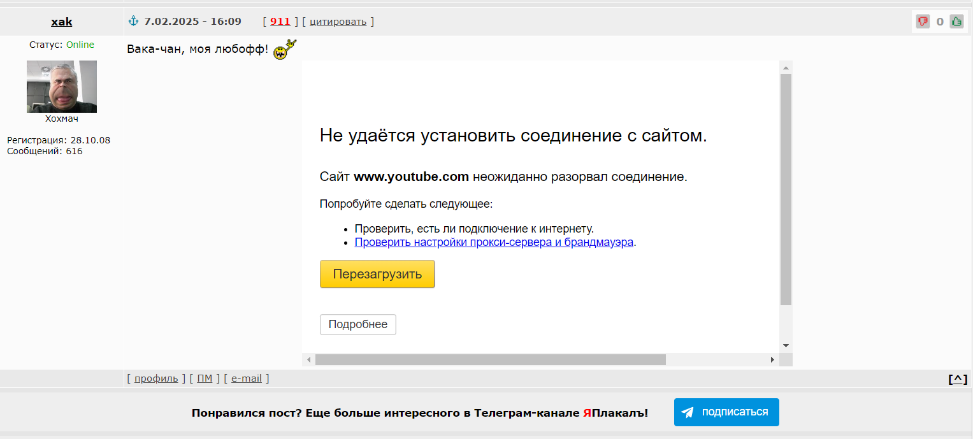Click the embedded frame scroll-down arrow
The width and height of the screenshot is (980, 439).
[x=786, y=345]
